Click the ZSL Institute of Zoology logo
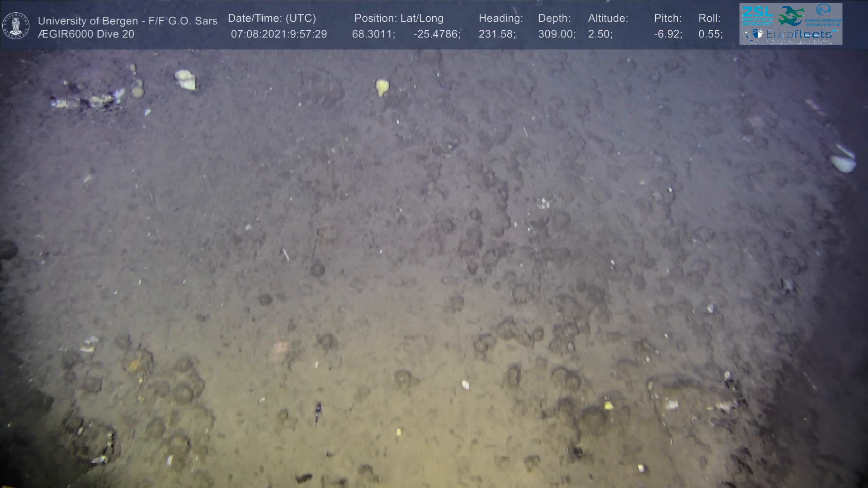The width and height of the screenshot is (868, 488). tap(757, 16)
